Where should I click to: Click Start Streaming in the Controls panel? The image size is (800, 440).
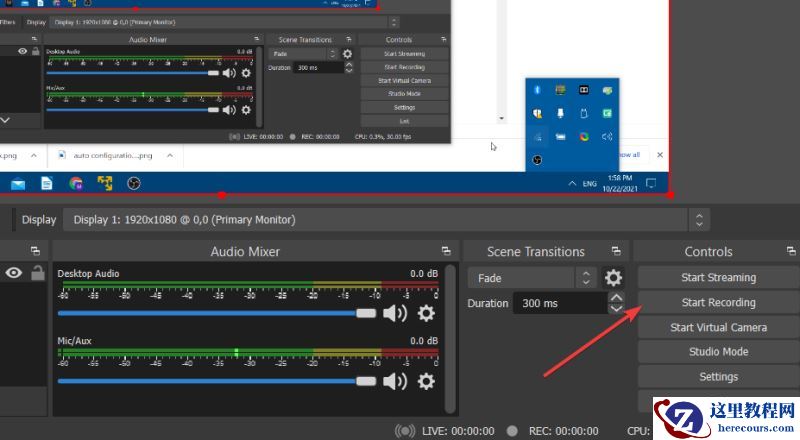[718, 278]
